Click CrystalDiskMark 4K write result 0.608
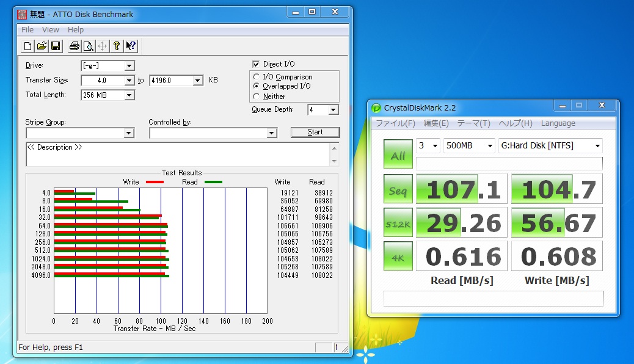The image size is (634, 364). [557, 256]
